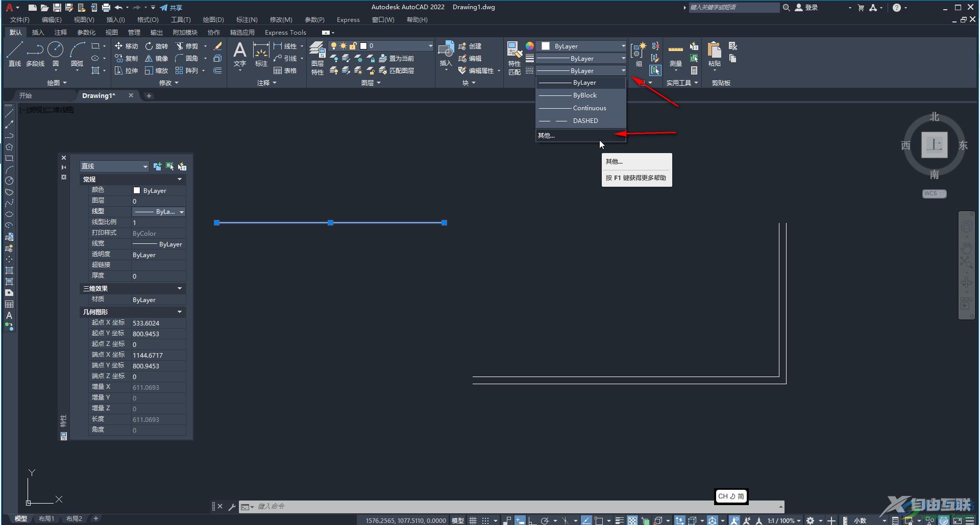The image size is (980, 525).
Task: Open Layer Properties (图层特性) manager
Action: pyautogui.click(x=317, y=58)
